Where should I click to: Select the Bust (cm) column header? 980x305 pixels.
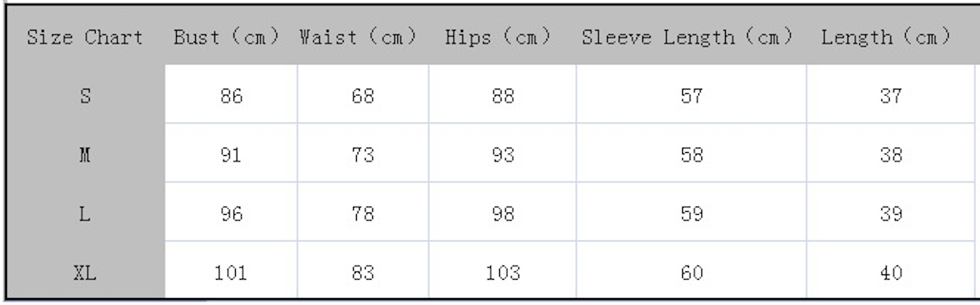(x=227, y=37)
